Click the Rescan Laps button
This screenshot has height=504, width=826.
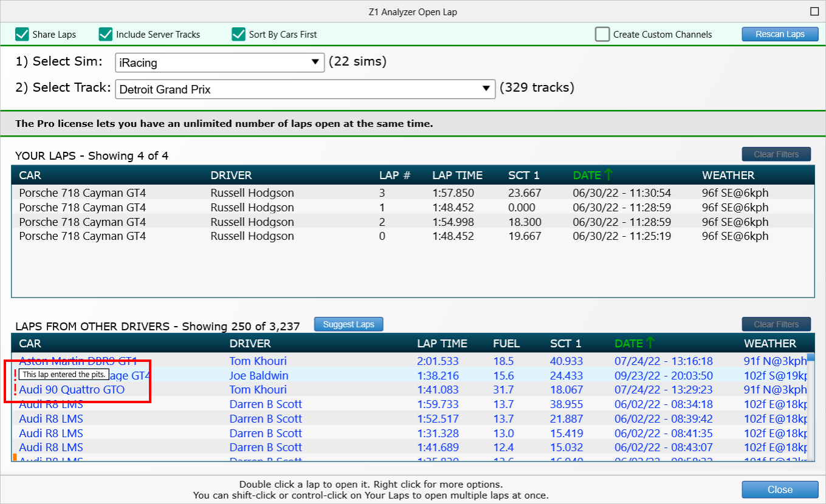click(780, 34)
